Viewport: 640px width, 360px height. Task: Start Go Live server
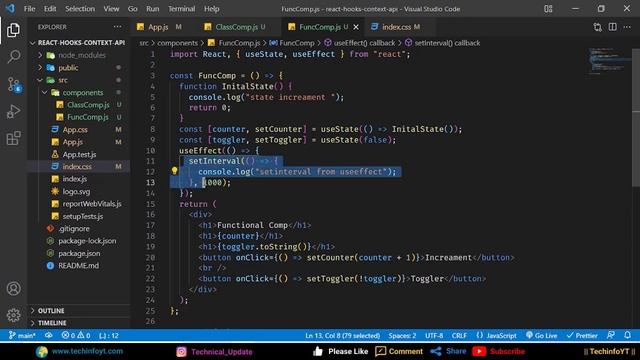(541, 336)
